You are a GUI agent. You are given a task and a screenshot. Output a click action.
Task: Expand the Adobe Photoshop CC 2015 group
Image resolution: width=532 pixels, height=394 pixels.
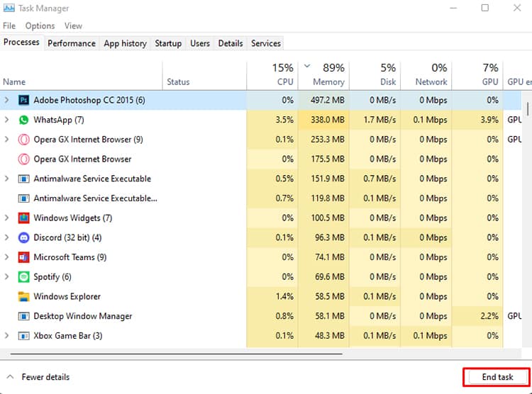[6, 100]
